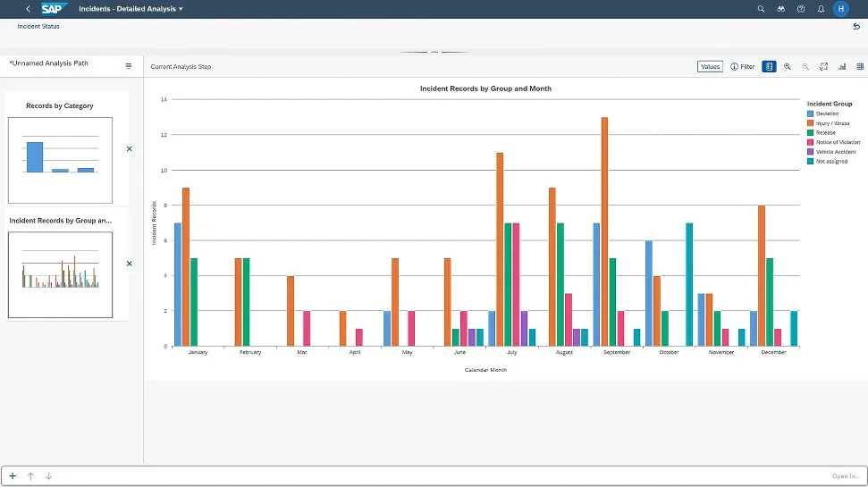The height and width of the screenshot is (487, 868).
Task: Switch to table view icon
Action: coord(860,67)
